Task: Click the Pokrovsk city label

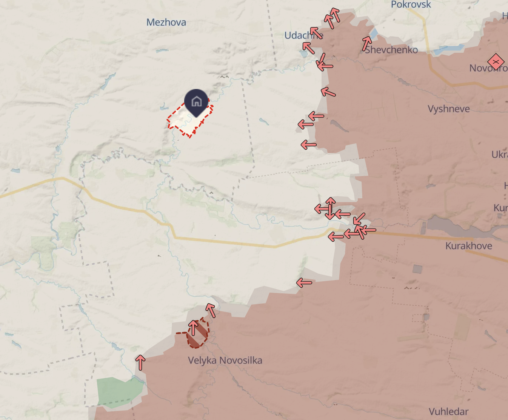Action: coord(411,5)
